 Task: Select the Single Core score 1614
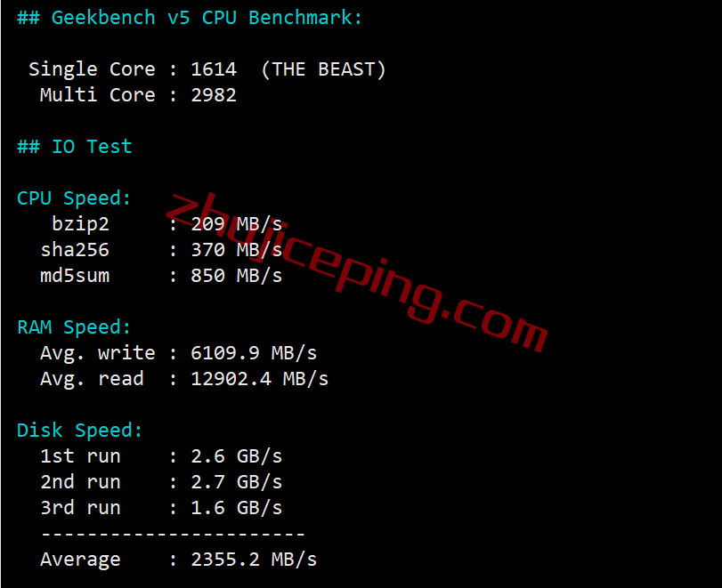pyautogui.click(x=214, y=69)
